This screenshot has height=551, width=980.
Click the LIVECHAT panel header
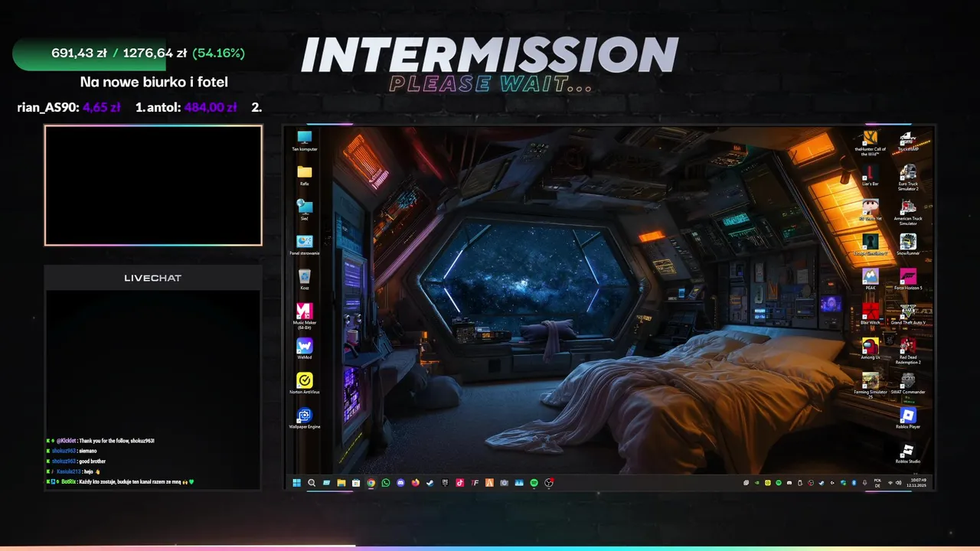click(x=153, y=278)
